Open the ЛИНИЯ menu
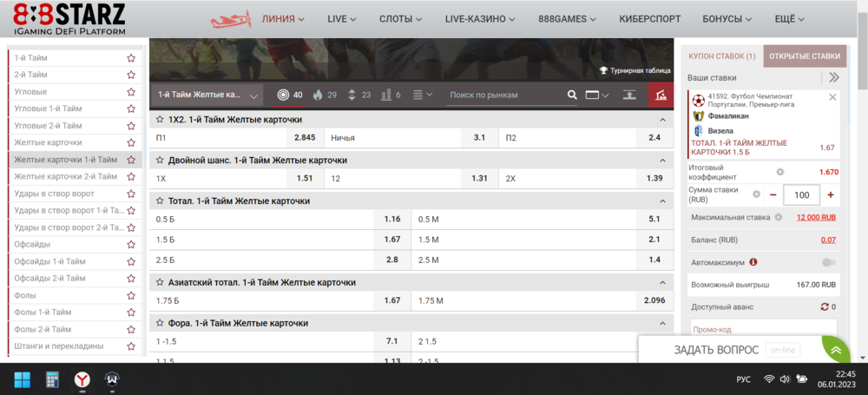The height and width of the screenshot is (395, 868). coord(283,19)
